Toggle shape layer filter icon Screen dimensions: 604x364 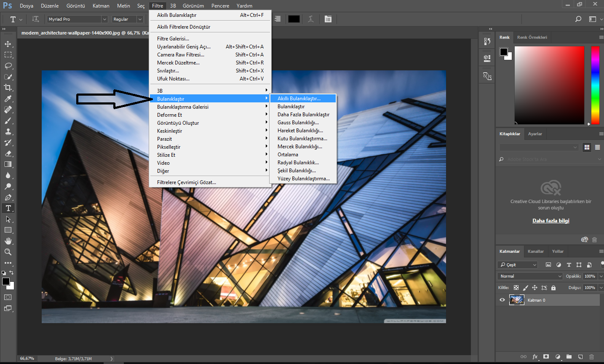579,265
